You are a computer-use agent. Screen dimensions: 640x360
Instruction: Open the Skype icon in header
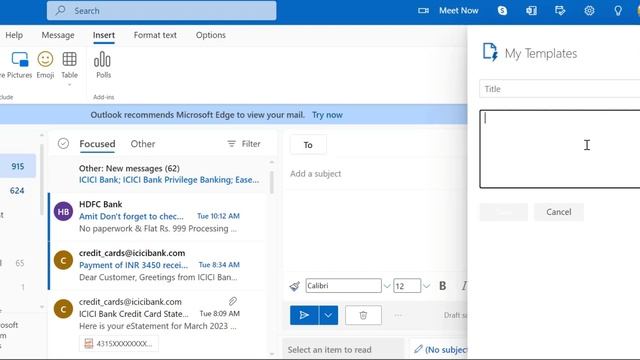point(502,11)
